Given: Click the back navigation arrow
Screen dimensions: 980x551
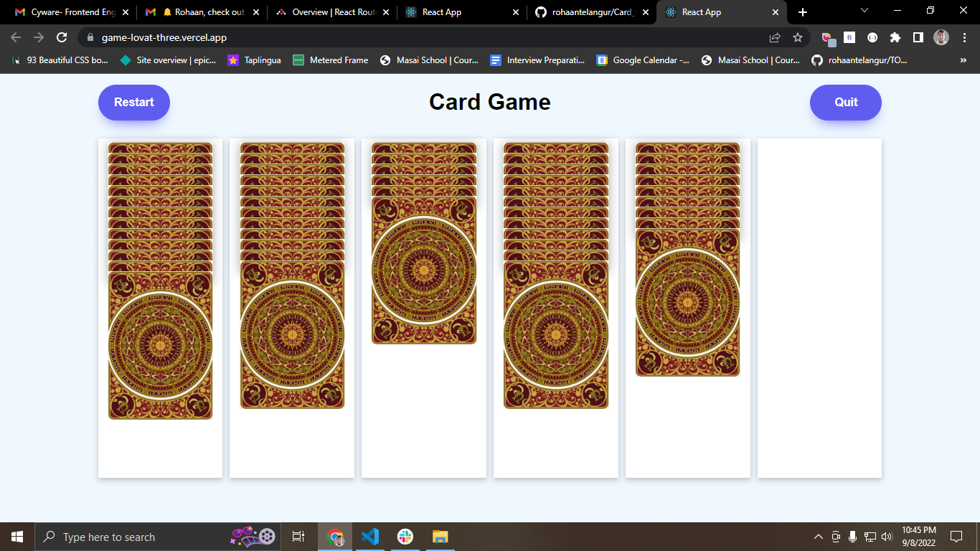Looking at the screenshot, I should (15, 37).
